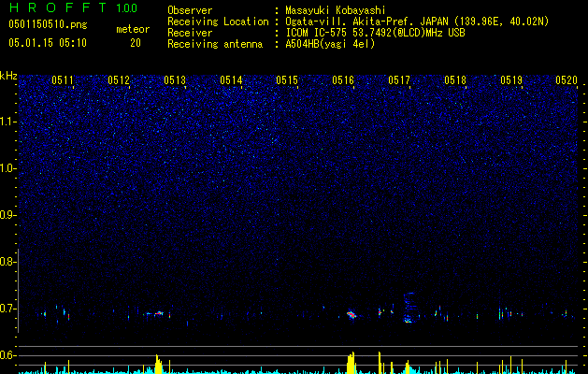Screen dimensions: 588x374
Task: Click the Observer label
Action: [x=190, y=10]
